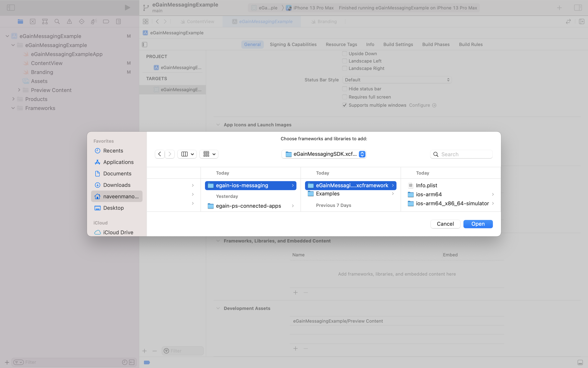Image resolution: width=588 pixels, height=368 pixels.
Task: Open the Build Rules tab
Action: coord(471,45)
